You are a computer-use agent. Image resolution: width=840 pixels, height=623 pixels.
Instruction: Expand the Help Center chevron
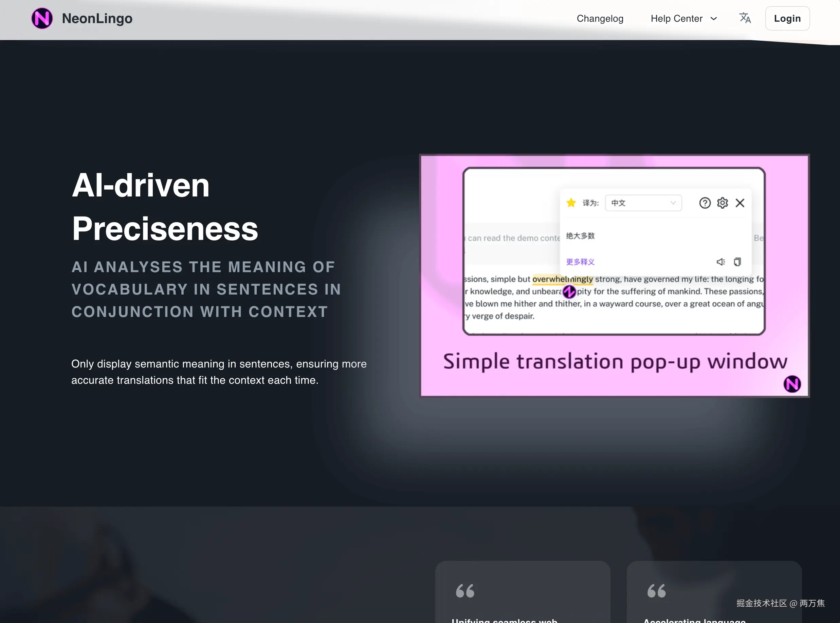[714, 18]
